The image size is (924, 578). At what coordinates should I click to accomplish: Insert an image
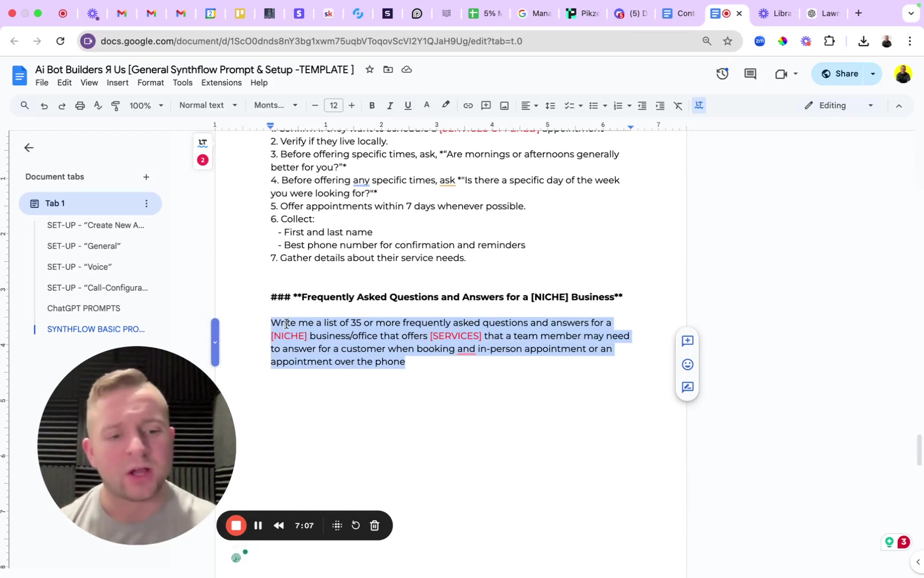pyautogui.click(x=504, y=106)
